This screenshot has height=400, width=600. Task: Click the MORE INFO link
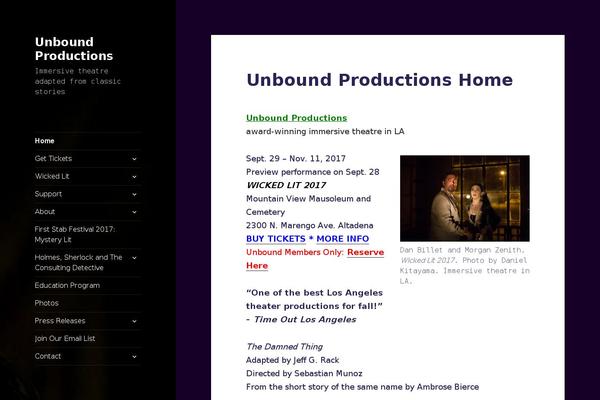[x=343, y=239]
